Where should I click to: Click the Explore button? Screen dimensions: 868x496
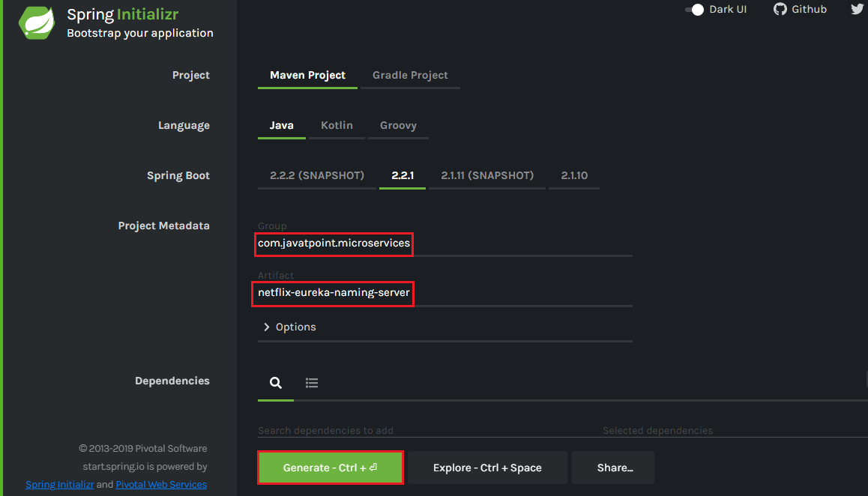[487, 468]
